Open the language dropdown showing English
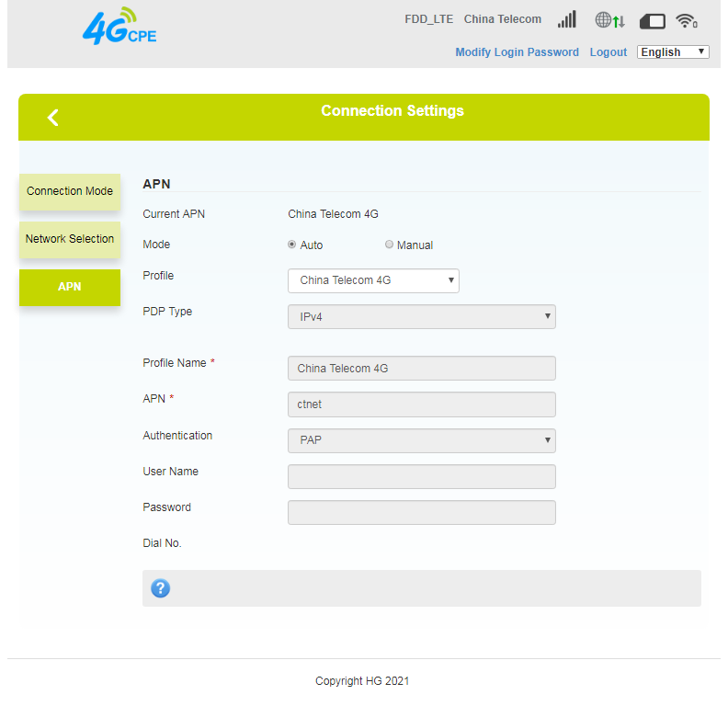Image resolution: width=728 pixels, height=706 pixels. point(673,52)
